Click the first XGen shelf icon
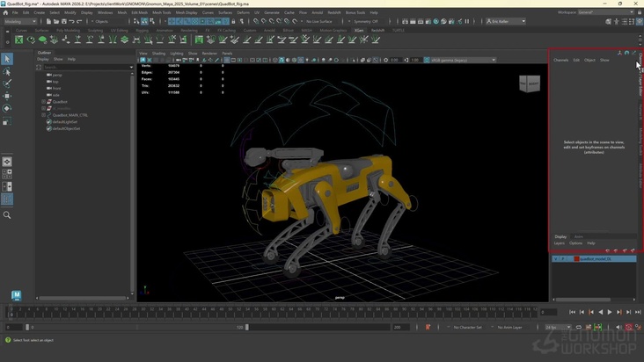Viewport: 644px width, 362px height. (19, 40)
